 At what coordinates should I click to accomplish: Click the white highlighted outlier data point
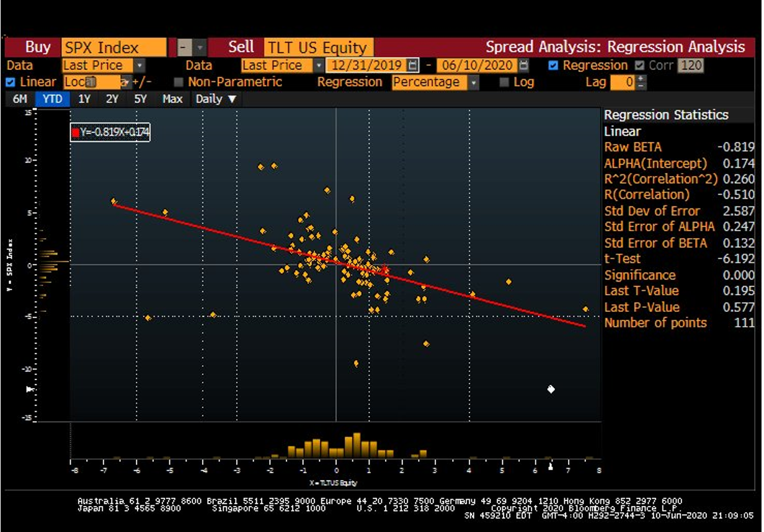tap(551, 389)
